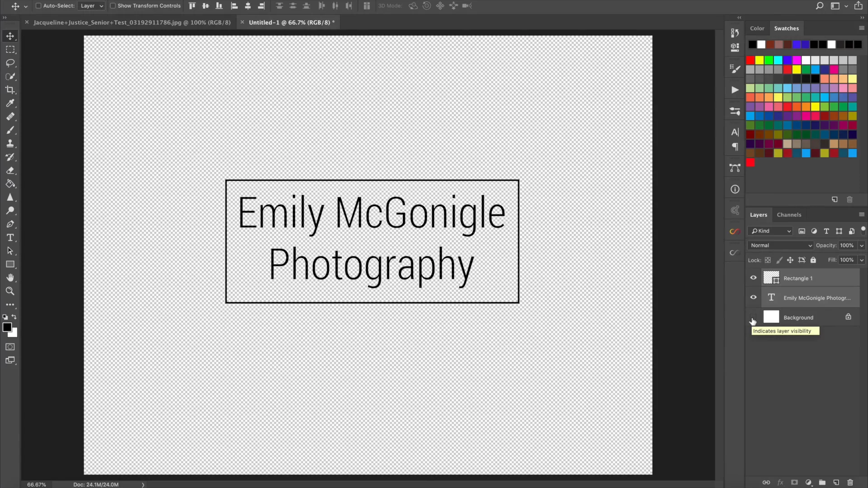The width and height of the screenshot is (868, 488).
Task: Click the Opacity 100% value field
Action: (848, 245)
